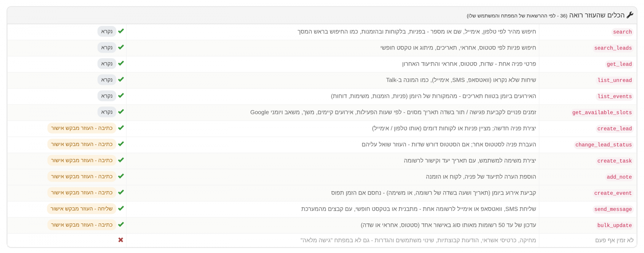Click the 'לא זמין אף פעם' label
This screenshot has height=253, width=644.
point(614,240)
